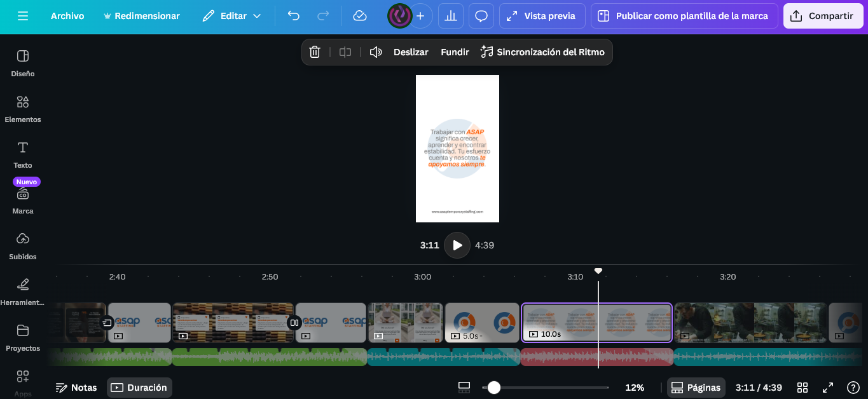Click Publicar como plantilla de la marca
This screenshot has width=868, height=399.
(684, 16)
